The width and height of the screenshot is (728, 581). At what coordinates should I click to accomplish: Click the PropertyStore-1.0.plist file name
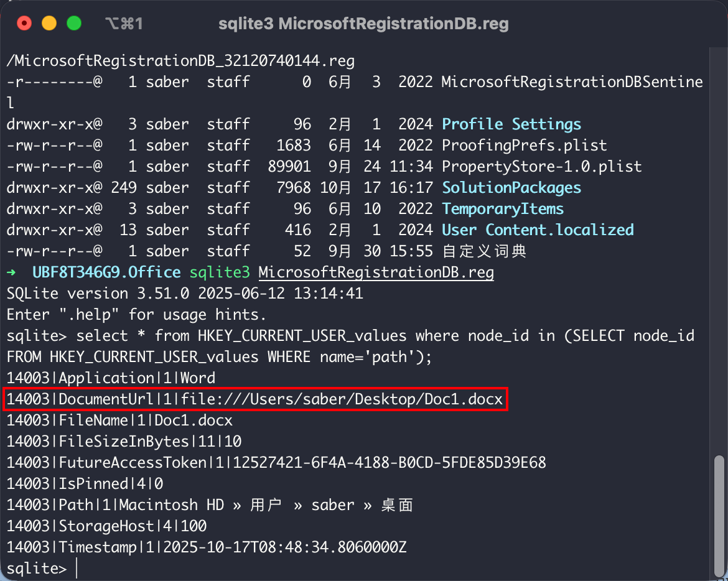pyautogui.click(x=541, y=166)
